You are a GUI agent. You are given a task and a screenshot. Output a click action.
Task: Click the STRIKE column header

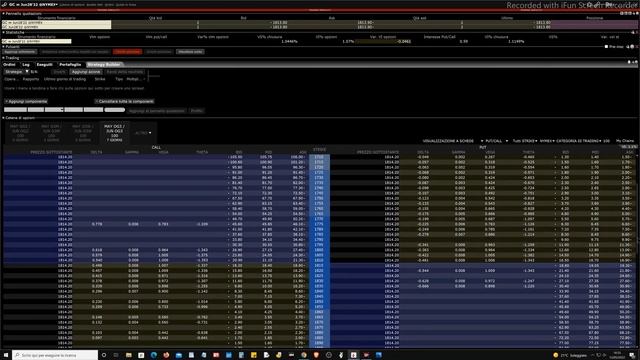click(x=320, y=150)
